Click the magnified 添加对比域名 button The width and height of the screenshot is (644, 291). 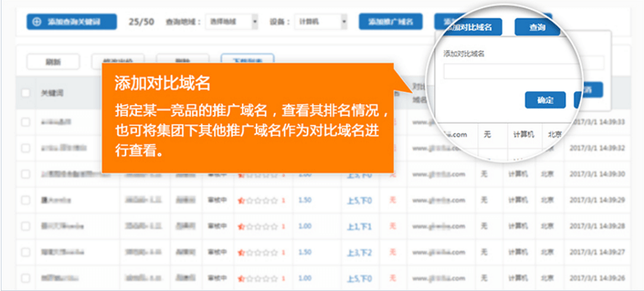474,27
